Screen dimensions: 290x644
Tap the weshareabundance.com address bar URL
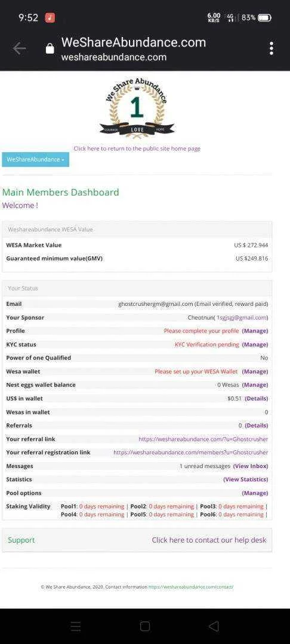click(114, 57)
